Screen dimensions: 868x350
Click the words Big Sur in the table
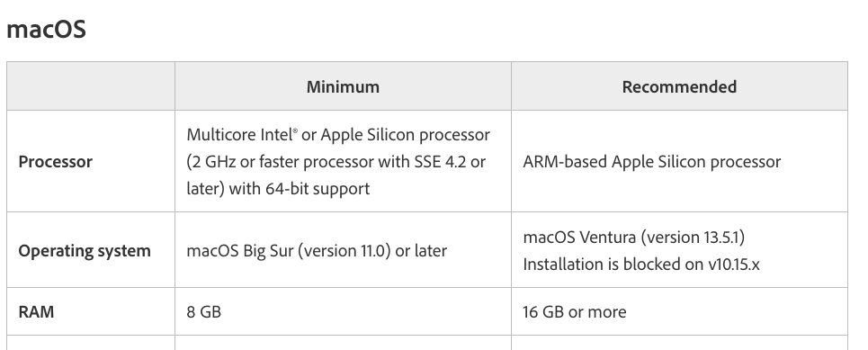coord(268,251)
